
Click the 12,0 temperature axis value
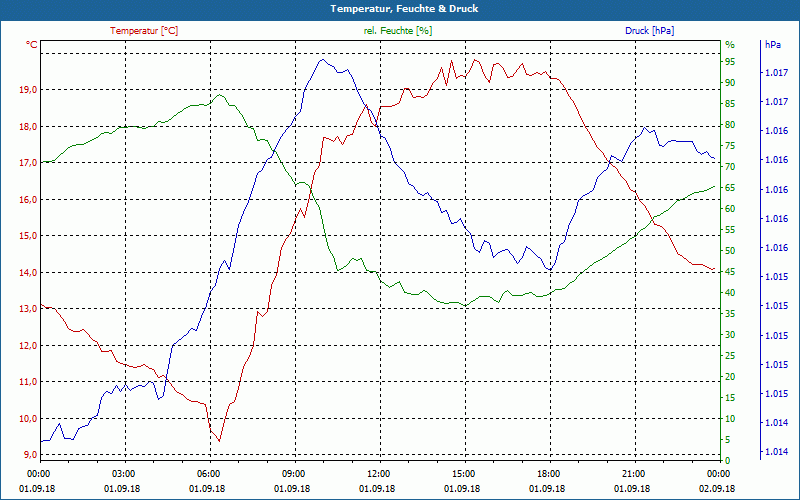click(29, 345)
